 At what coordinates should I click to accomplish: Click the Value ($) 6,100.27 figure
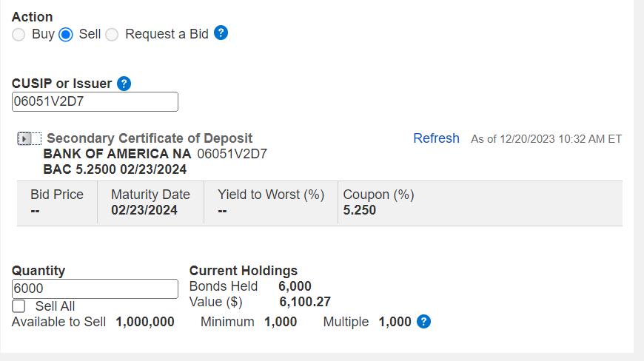click(x=305, y=302)
